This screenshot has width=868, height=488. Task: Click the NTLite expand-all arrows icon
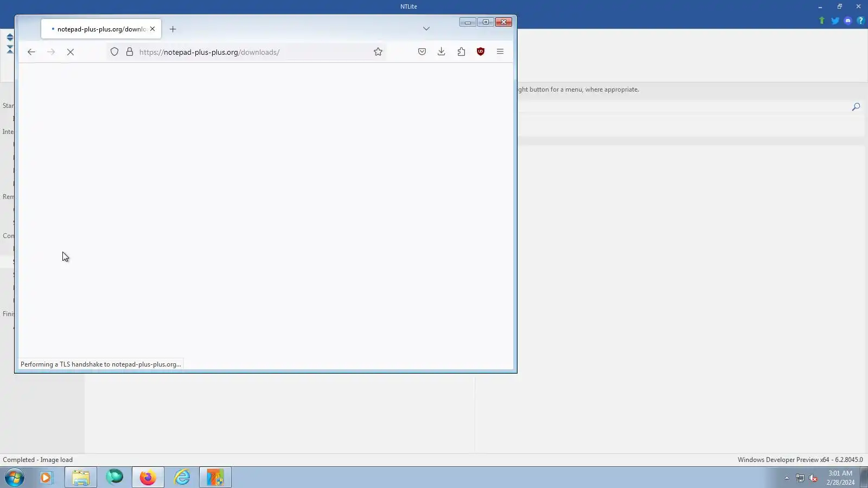[10, 37]
